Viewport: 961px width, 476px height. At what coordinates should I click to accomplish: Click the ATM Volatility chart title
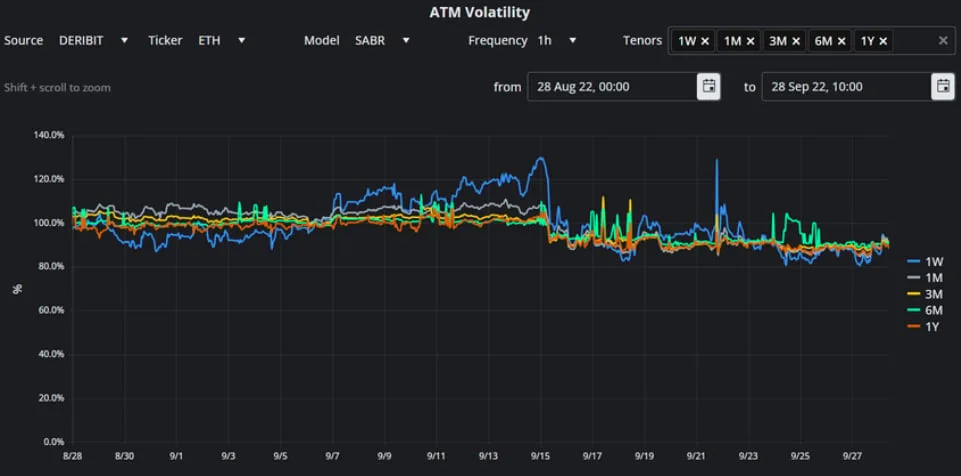(x=480, y=12)
